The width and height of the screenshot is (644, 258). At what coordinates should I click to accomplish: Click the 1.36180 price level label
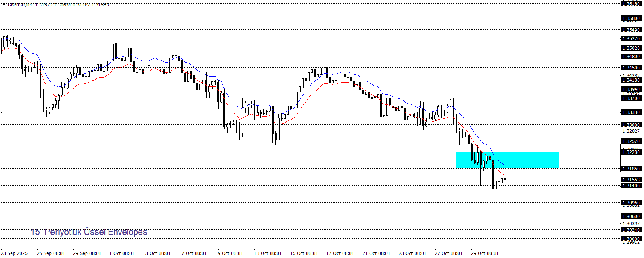pos(630,4)
